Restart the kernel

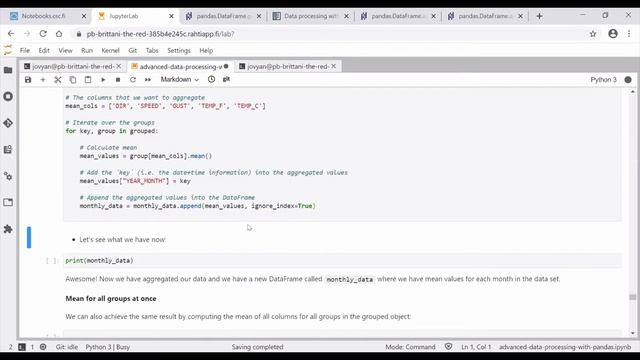[133, 80]
